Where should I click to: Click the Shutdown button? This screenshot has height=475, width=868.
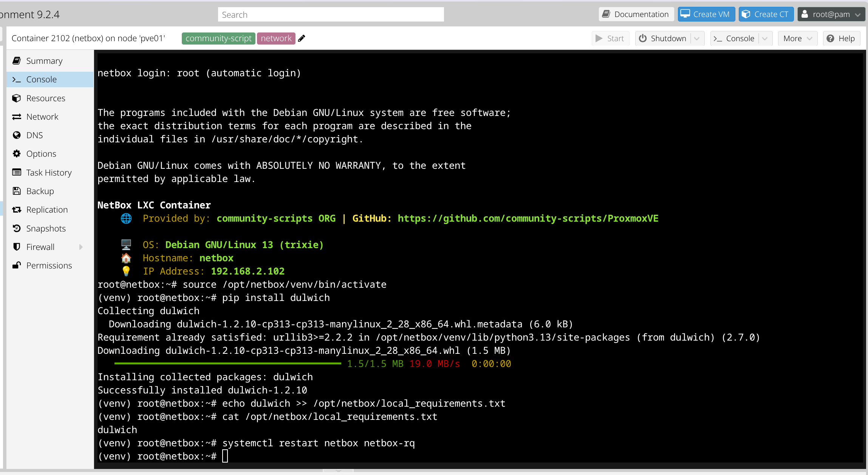pyautogui.click(x=663, y=39)
